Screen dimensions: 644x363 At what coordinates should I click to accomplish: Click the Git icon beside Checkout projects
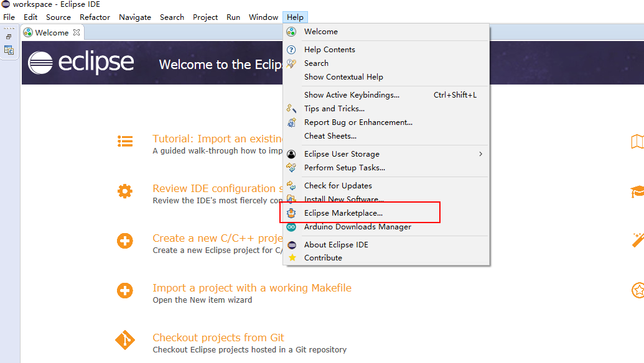(x=125, y=340)
